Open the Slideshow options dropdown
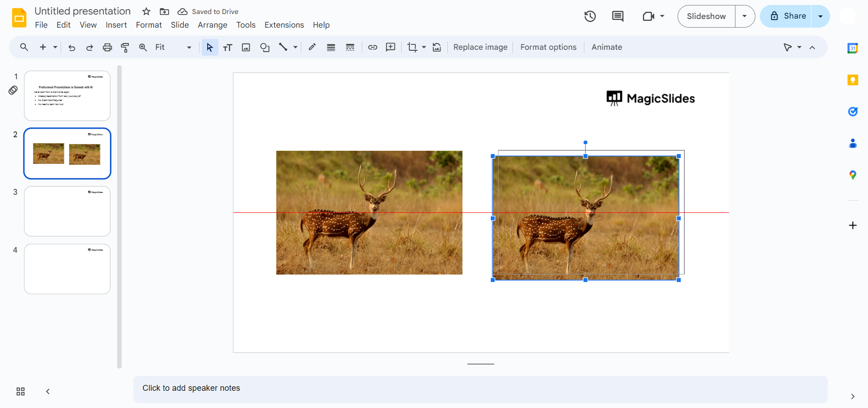Viewport: 868px width, 408px height. (744, 16)
